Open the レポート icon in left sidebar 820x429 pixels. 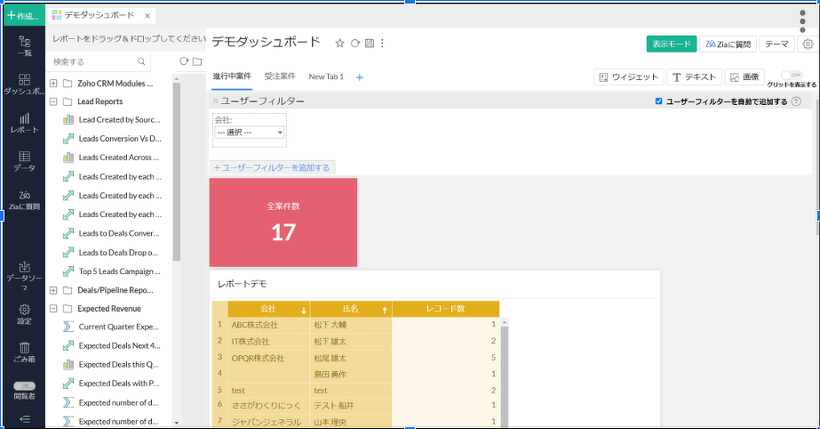(x=23, y=123)
